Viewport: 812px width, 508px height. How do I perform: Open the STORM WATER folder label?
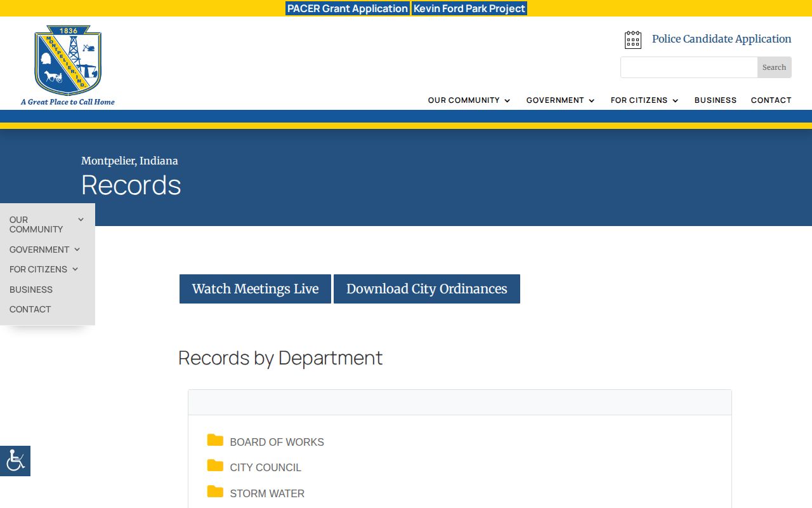pos(267,493)
